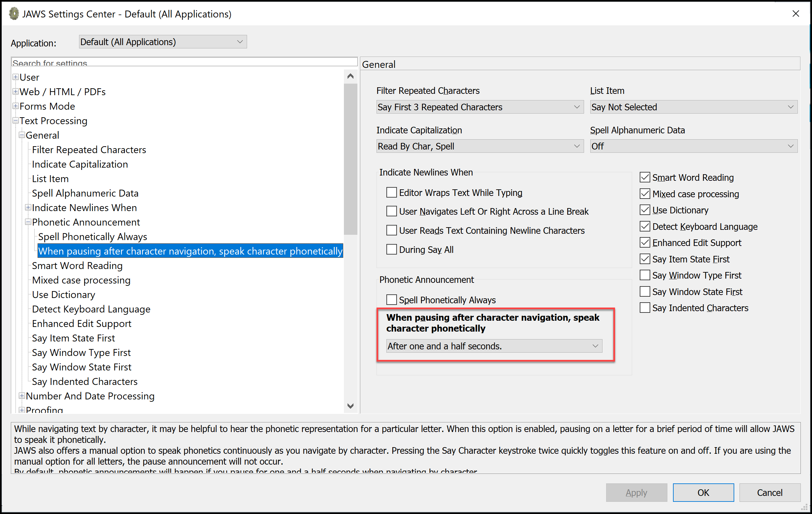Select the highlighted When pausing tree item
The image size is (812, 514).
point(190,251)
